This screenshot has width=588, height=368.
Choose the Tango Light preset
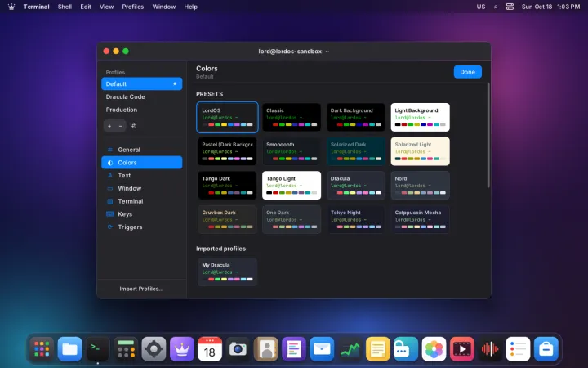click(x=292, y=186)
